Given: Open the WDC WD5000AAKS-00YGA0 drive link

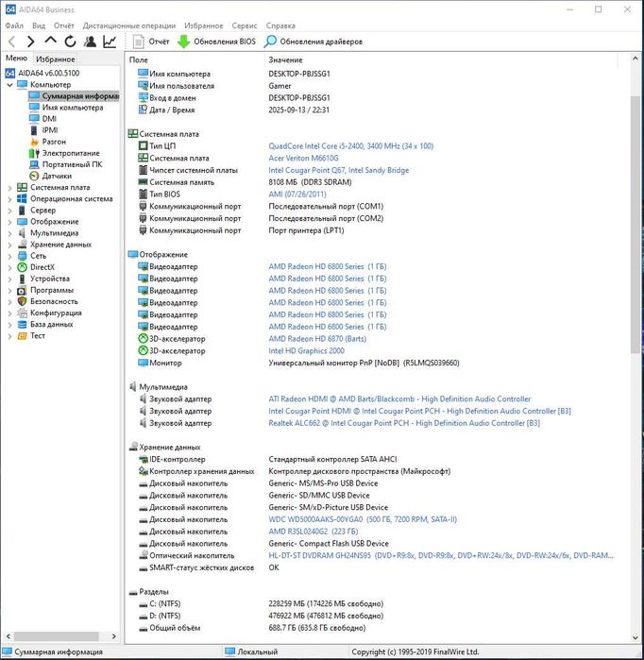Looking at the screenshot, I should pos(363,519).
